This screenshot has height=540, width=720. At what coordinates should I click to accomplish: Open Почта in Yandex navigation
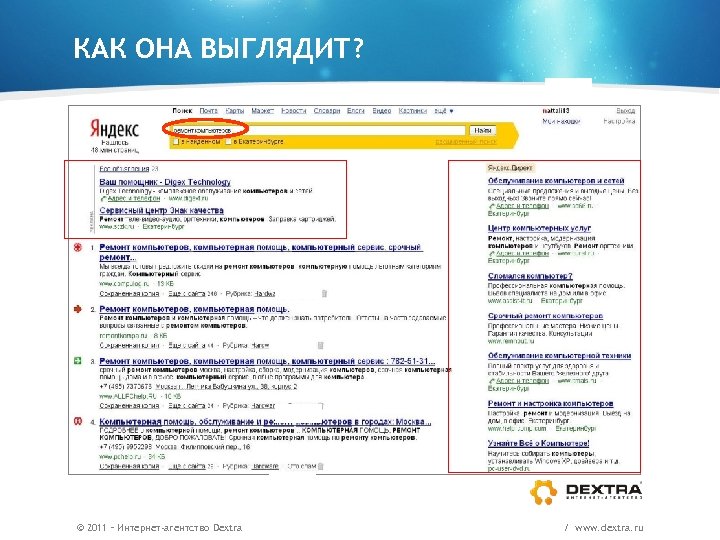(x=208, y=111)
